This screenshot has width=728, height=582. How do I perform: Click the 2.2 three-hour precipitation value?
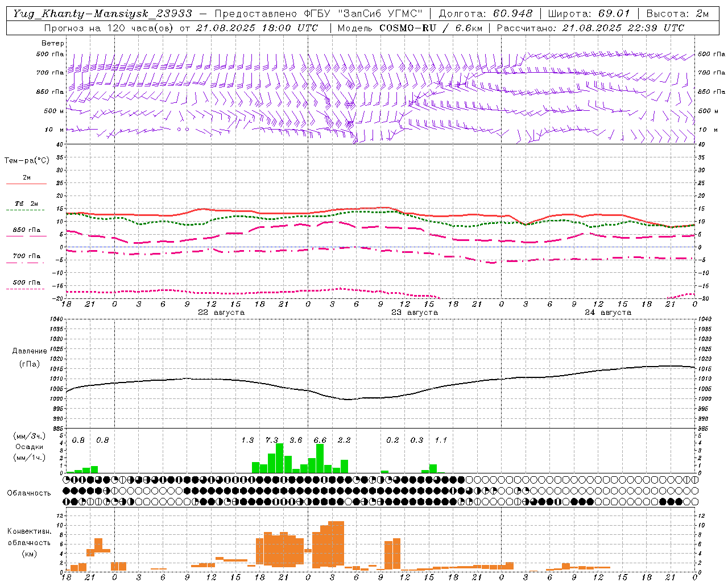(344, 440)
